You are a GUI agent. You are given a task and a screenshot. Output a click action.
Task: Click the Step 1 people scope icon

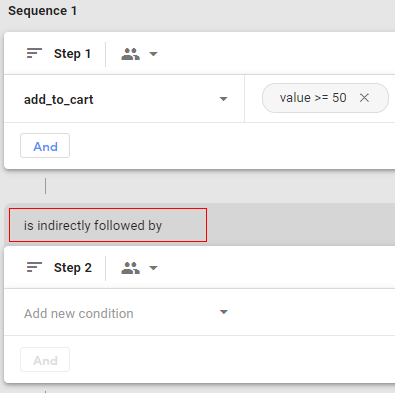[130, 54]
